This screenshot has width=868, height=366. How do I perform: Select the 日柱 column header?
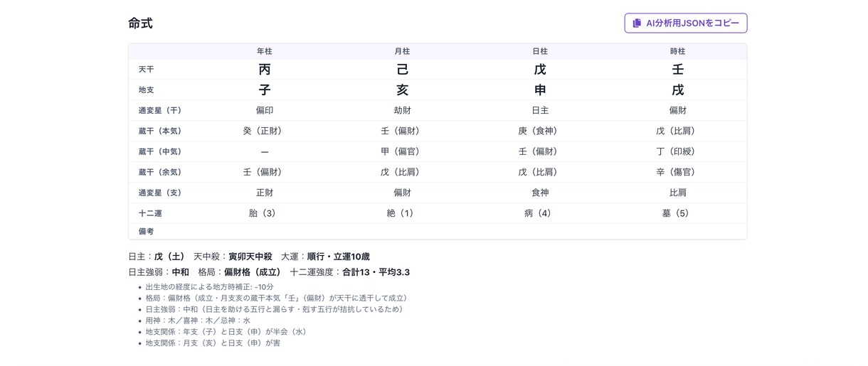click(540, 51)
